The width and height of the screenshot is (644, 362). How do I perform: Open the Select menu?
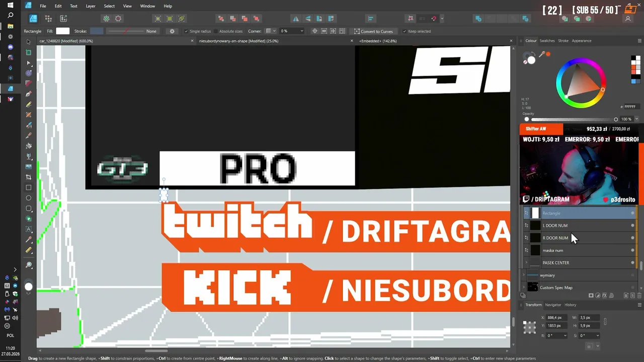[x=109, y=6]
